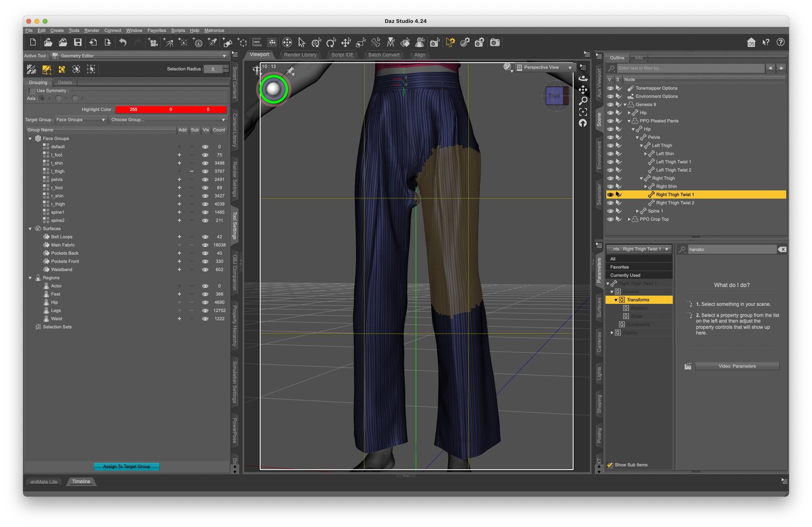The width and height of the screenshot is (812, 527).
Task: Open the Active Tool Geometry Editor dropdown
Action: pyautogui.click(x=139, y=56)
